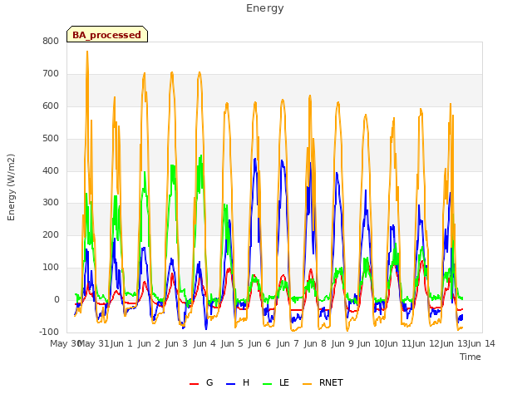The width and height of the screenshot is (532, 399).
Task: Click the 800 y-axis tick label
Action: coord(51,41)
